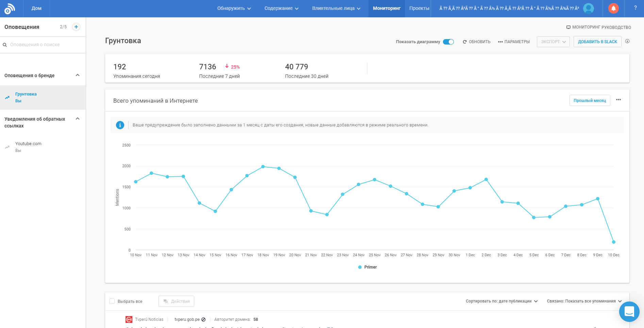Click the 2 Dec data point on chart

pos(486,179)
